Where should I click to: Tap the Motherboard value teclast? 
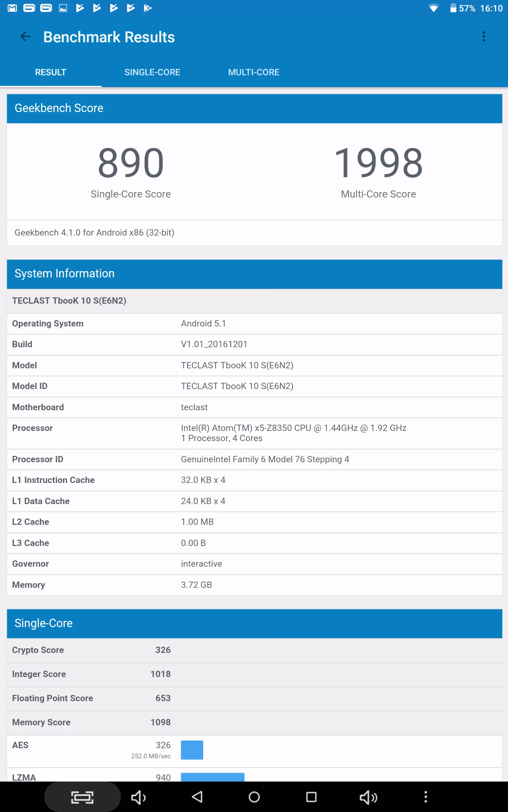tap(194, 407)
